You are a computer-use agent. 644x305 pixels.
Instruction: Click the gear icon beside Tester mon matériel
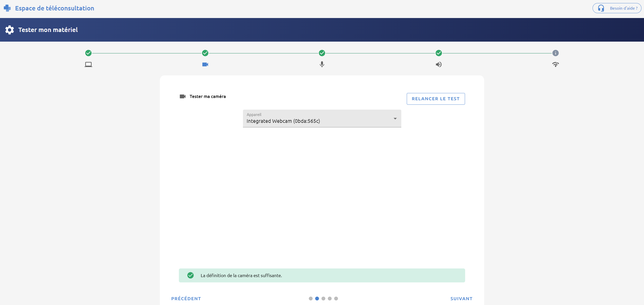10,30
